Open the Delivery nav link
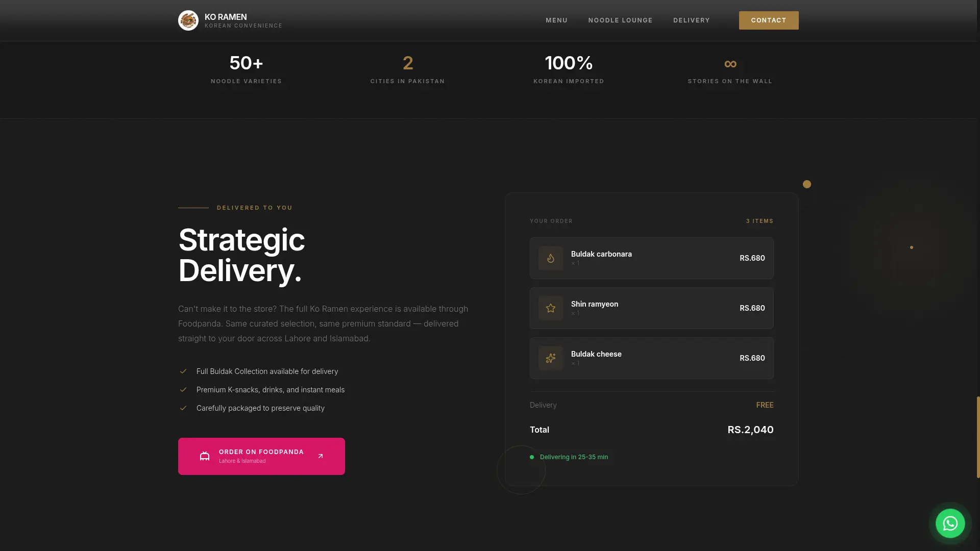This screenshot has height=551, width=980. coord(692,20)
